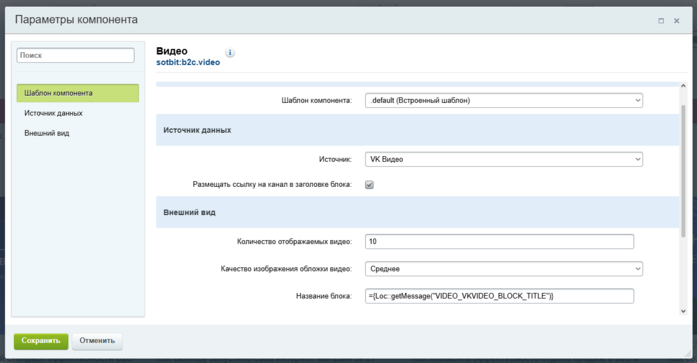Click the green Сохранить button
Image resolution: width=697 pixels, height=363 pixels.
coord(41,341)
